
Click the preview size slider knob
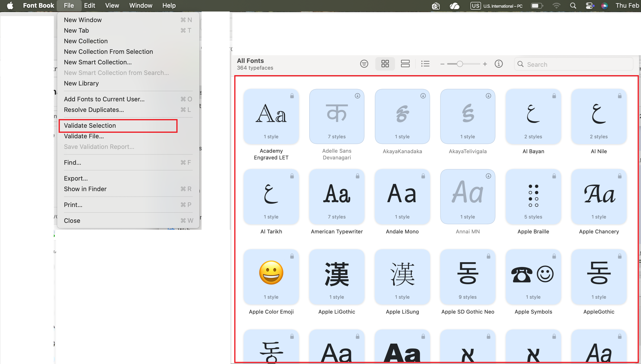460,64
